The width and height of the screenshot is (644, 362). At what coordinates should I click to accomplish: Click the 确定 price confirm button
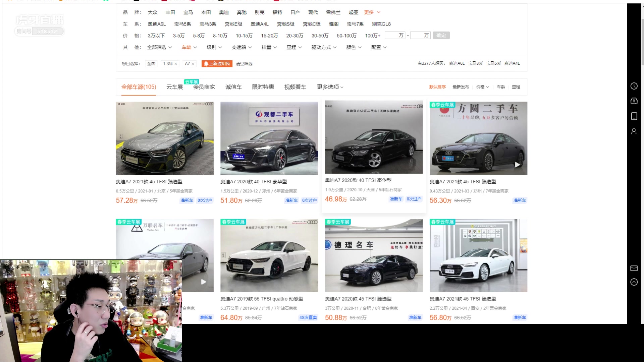pyautogui.click(x=441, y=36)
